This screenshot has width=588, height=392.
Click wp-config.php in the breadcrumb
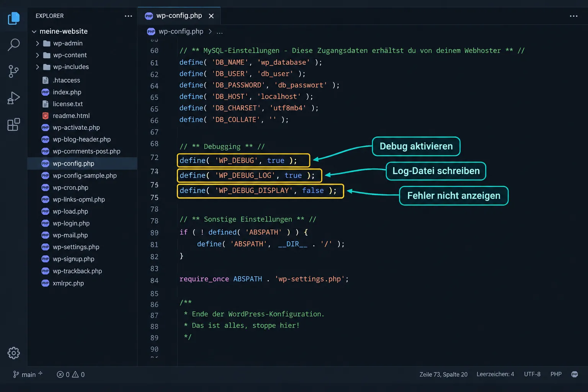(x=181, y=31)
